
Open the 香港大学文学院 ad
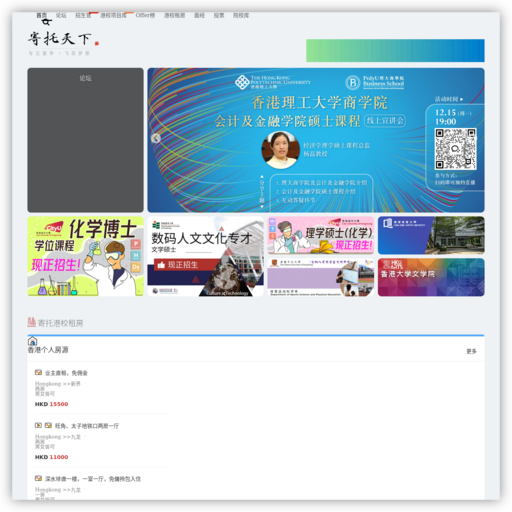pyautogui.click(x=431, y=277)
